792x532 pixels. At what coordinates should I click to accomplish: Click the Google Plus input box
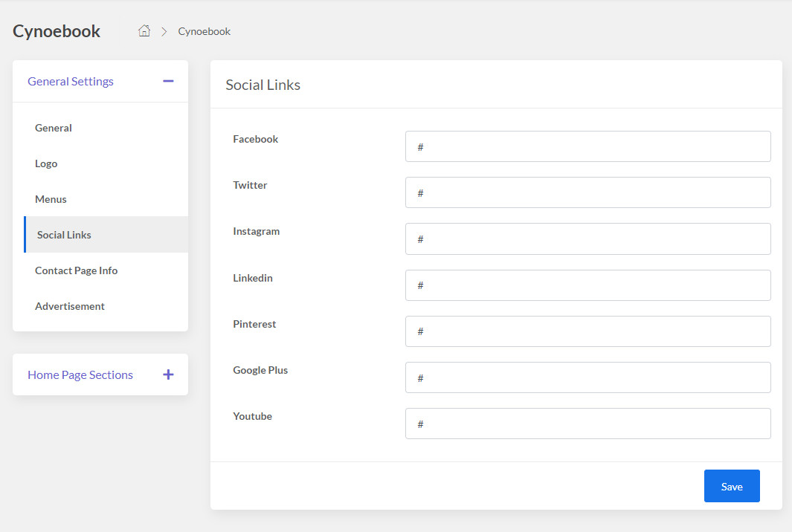587,377
